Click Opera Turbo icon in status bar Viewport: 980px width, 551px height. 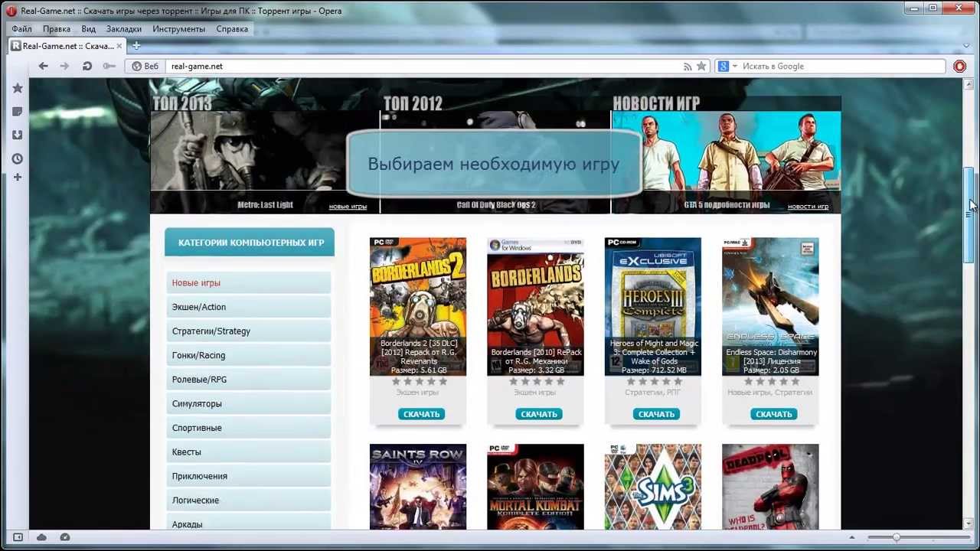[65, 537]
